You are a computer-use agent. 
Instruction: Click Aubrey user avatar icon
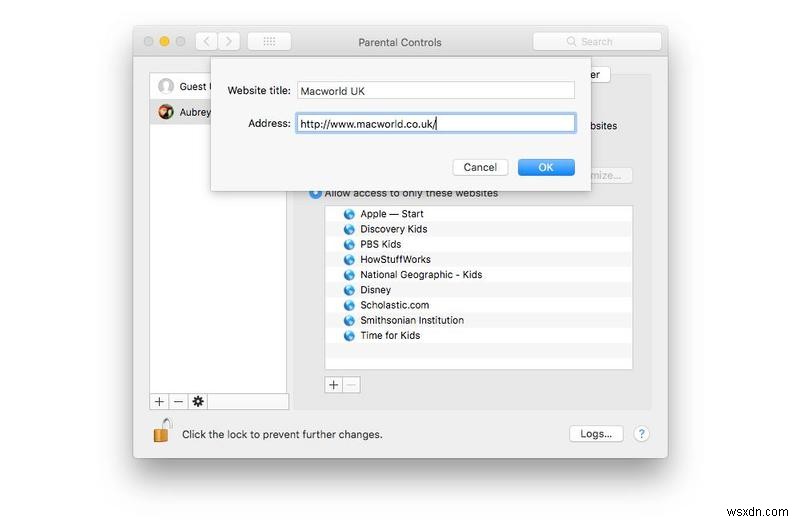tap(166, 112)
